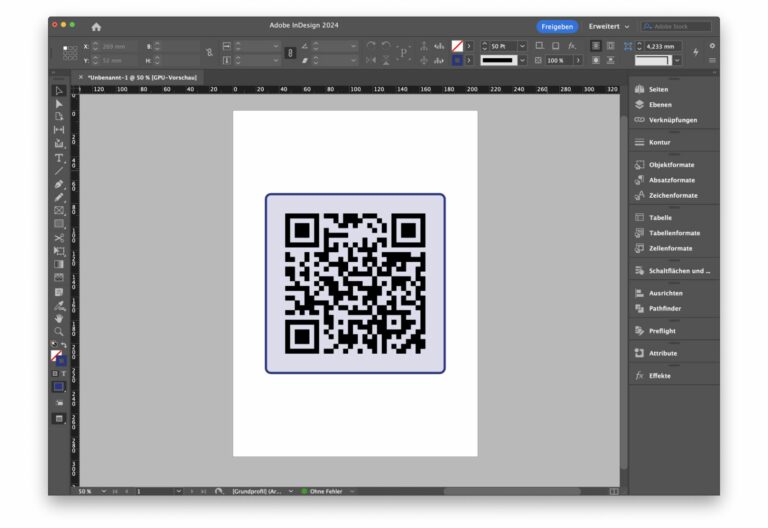Select the Eyedropper tool
This screenshot has height=528, width=768.
coord(59,306)
